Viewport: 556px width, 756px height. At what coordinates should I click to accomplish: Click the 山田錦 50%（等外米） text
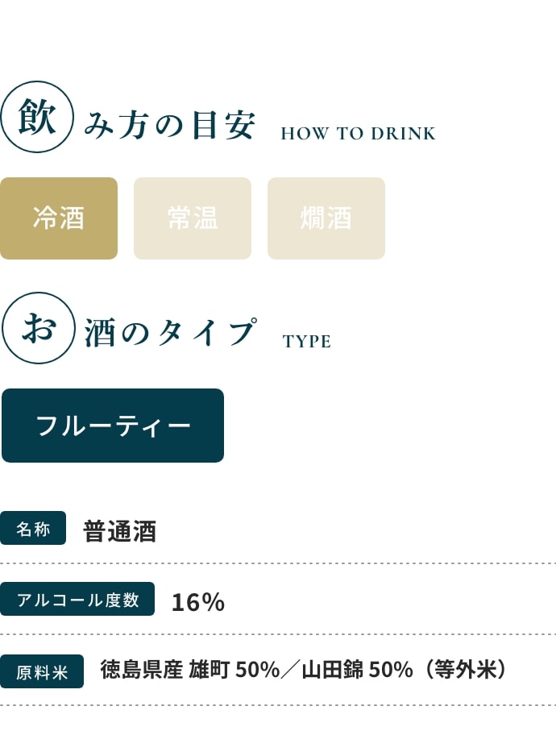point(404,670)
